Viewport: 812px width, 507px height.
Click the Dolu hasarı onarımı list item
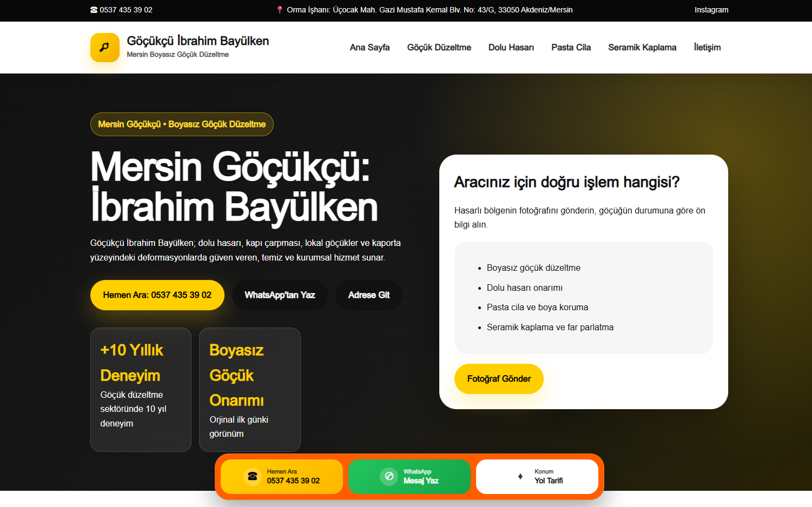[525, 288]
